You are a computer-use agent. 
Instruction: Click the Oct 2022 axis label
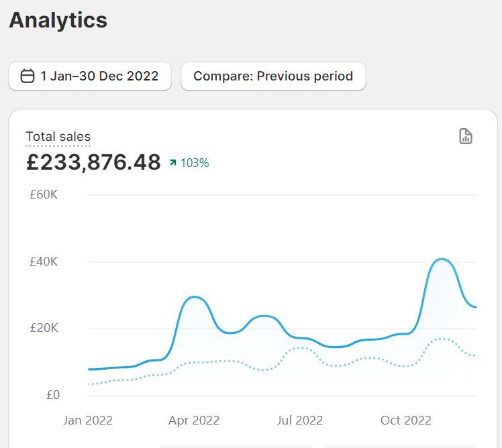406,420
